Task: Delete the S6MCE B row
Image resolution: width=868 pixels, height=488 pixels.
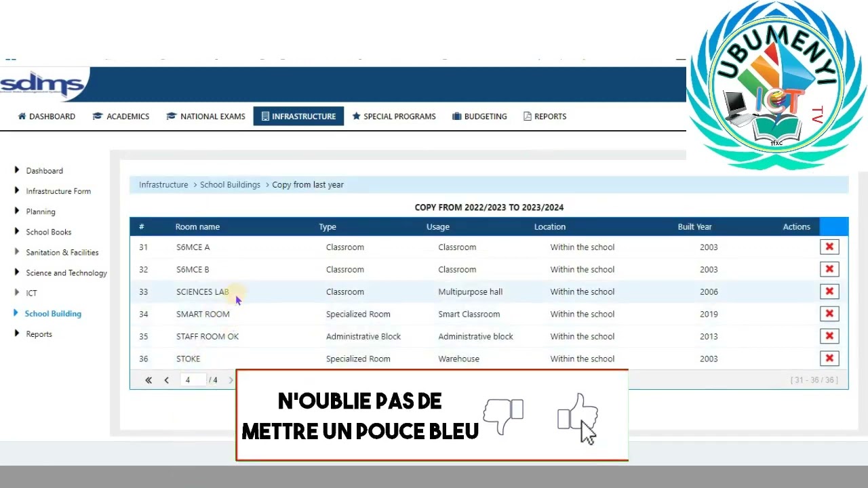Action: click(x=829, y=269)
